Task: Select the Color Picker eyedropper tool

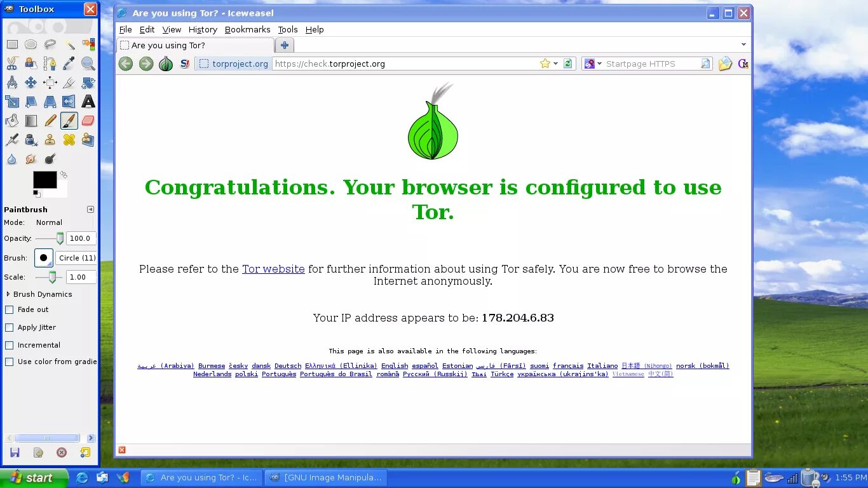Action: 69,64
